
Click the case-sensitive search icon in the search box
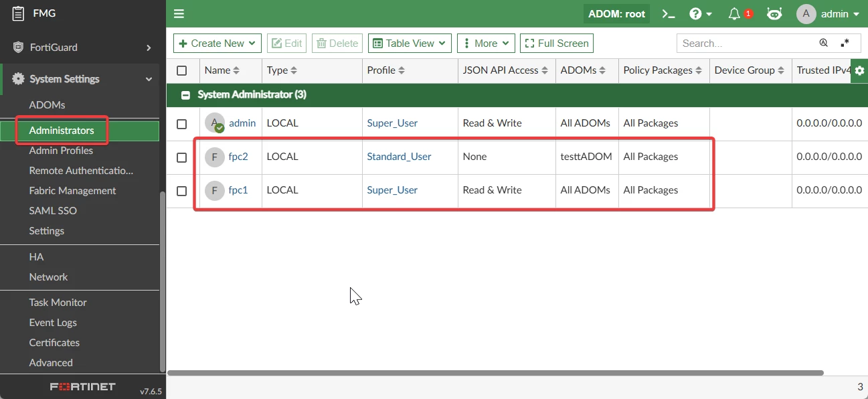[x=824, y=43]
